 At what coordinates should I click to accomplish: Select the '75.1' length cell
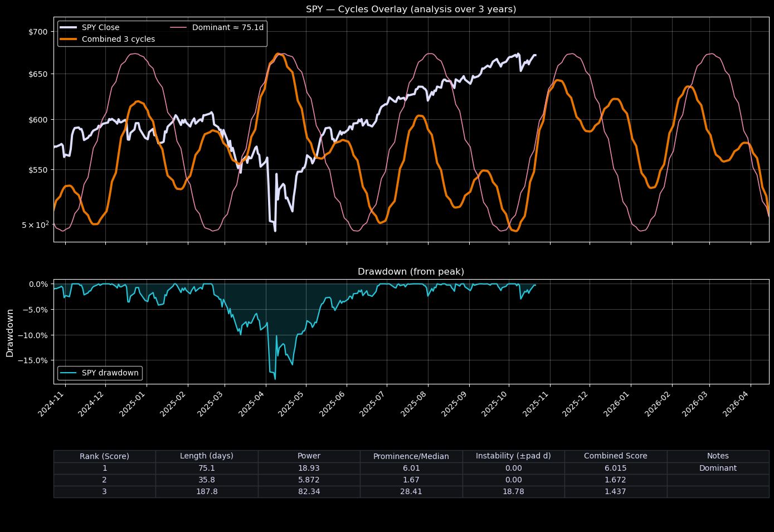pyautogui.click(x=207, y=468)
